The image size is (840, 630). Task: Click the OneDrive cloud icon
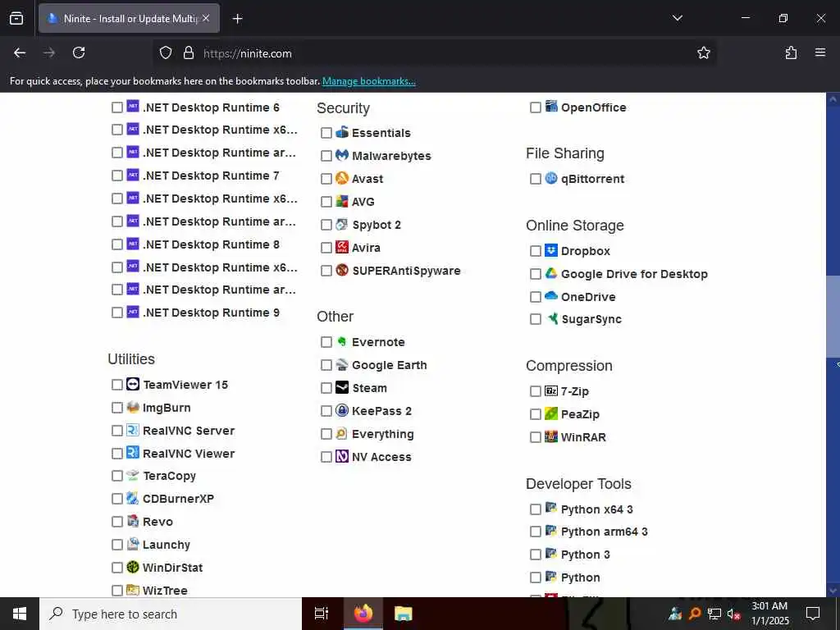pyautogui.click(x=551, y=295)
